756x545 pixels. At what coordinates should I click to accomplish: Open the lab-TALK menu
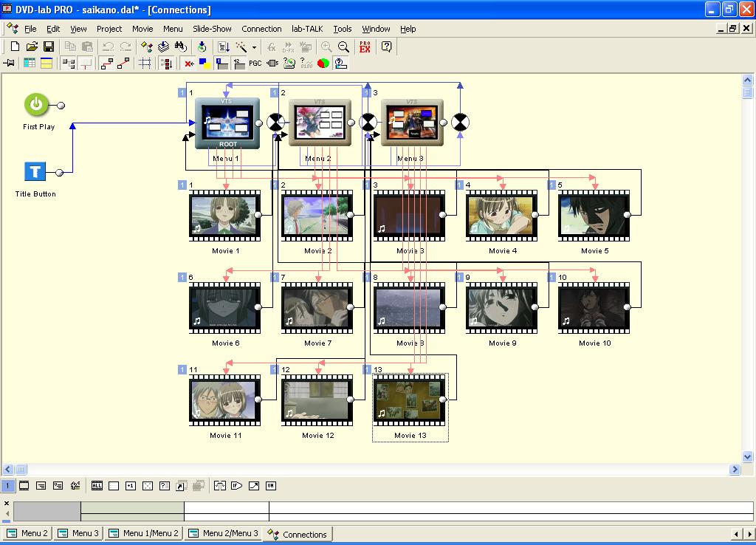pyautogui.click(x=307, y=29)
